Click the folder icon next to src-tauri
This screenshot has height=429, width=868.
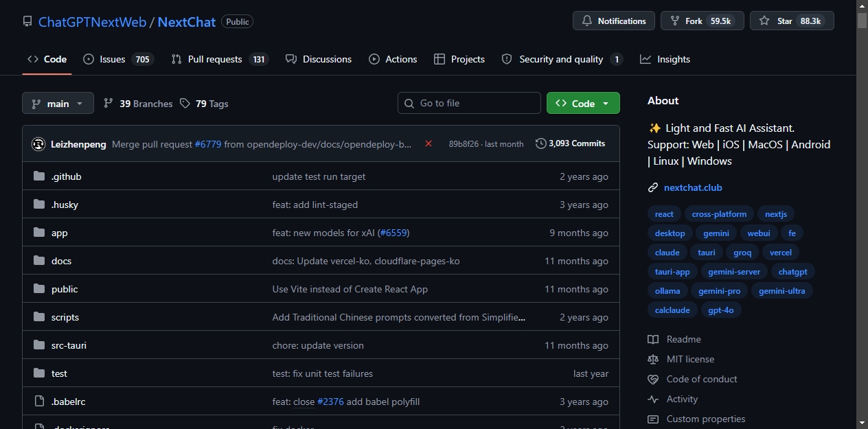[39, 345]
